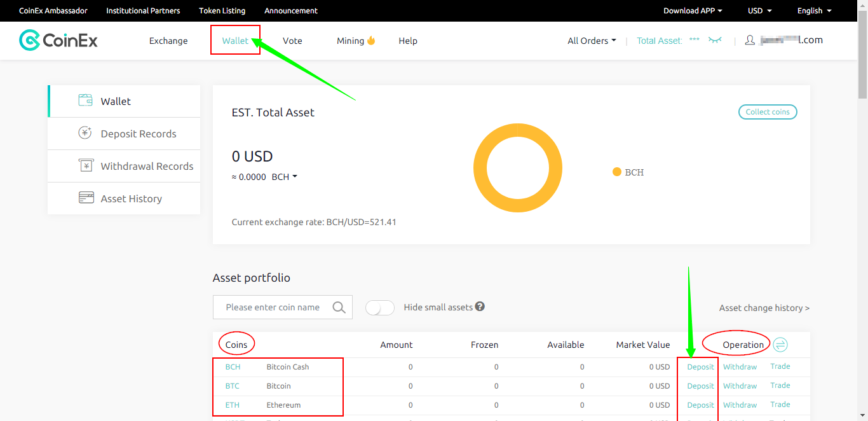Click the Collect coins button
Viewport: 868px width, 421px height.
[768, 112]
